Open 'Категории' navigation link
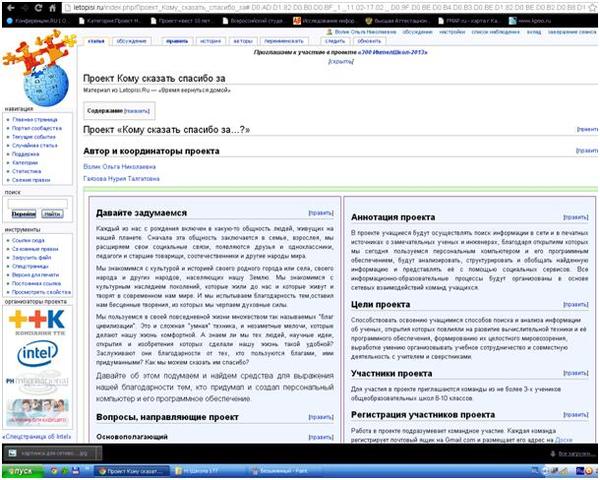 pos(25,163)
